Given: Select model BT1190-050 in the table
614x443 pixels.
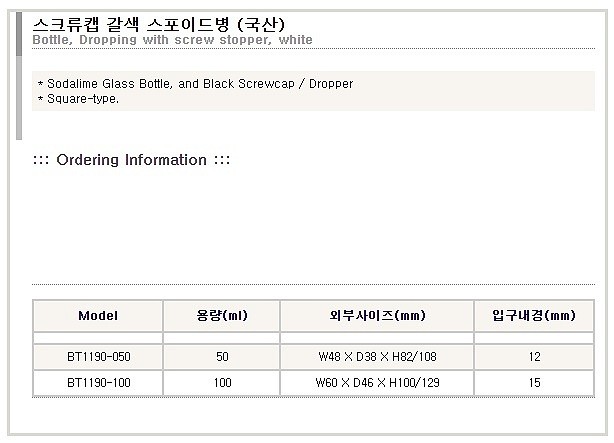Looking at the screenshot, I should point(98,356).
